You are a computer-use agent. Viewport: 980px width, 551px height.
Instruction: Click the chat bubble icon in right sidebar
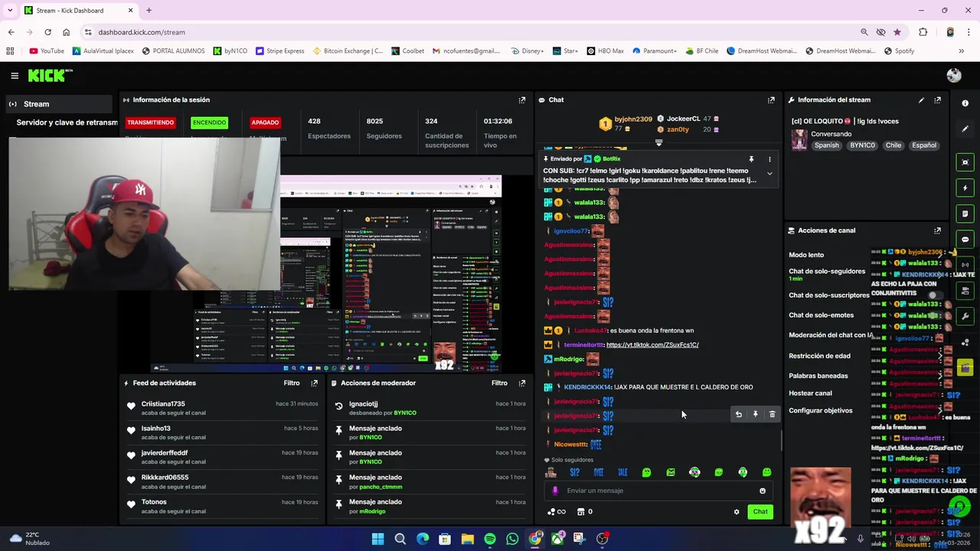tap(965, 240)
